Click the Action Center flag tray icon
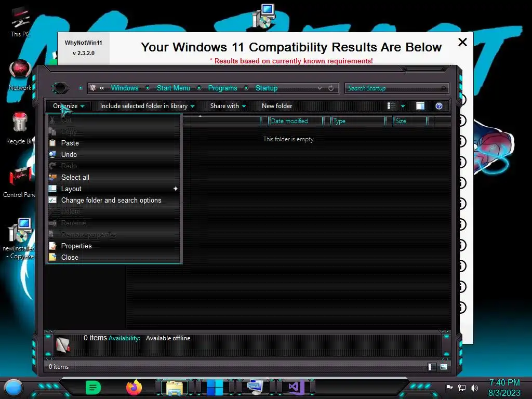The image size is (532, 399). pyautogui.click(x=449, y=388)
